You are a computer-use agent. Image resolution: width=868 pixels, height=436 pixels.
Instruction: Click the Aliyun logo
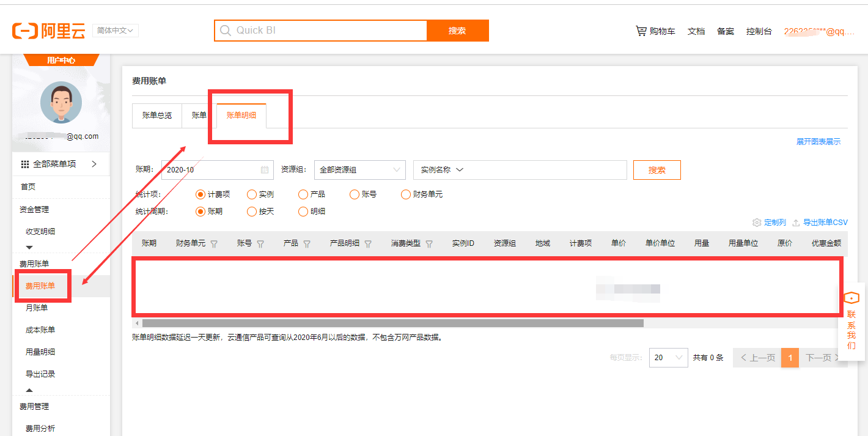(48, 31)
